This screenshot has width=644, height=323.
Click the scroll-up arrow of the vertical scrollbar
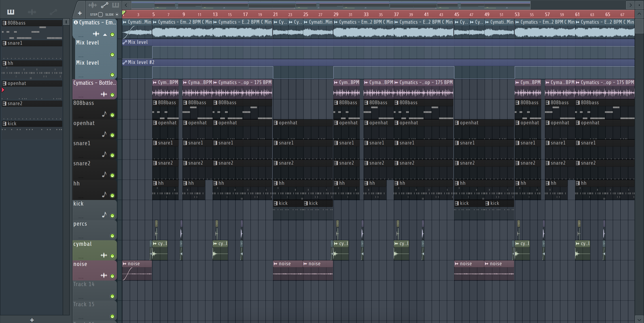pos(639,14)
